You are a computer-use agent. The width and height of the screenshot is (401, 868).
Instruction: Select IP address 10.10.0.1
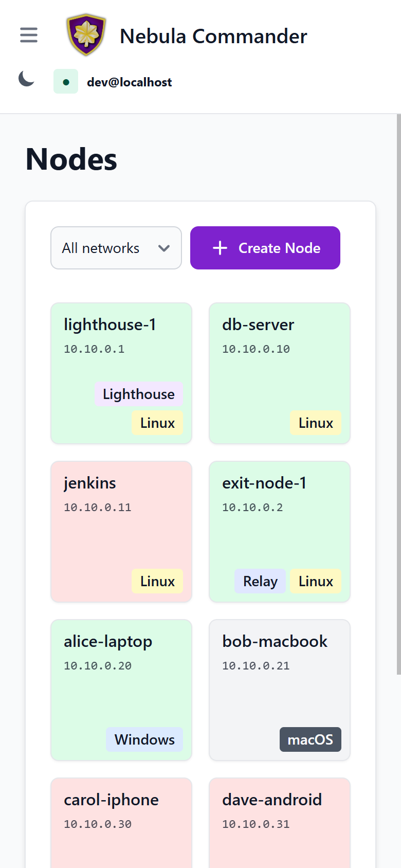click(94, 349)
